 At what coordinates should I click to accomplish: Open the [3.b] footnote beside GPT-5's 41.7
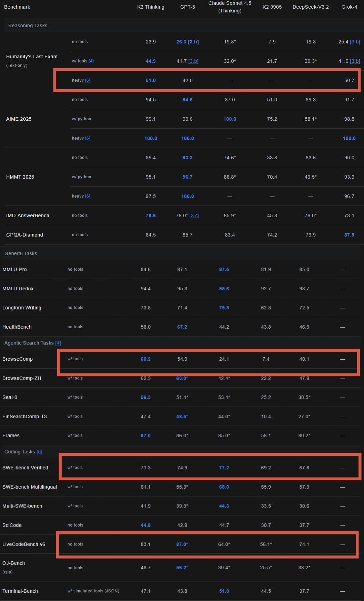point(193,61)
